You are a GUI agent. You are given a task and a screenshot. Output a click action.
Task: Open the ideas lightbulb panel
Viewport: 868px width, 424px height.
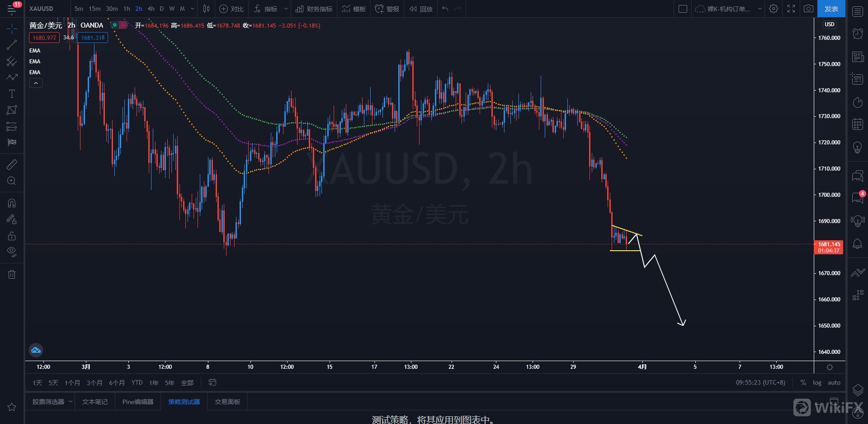858,147
